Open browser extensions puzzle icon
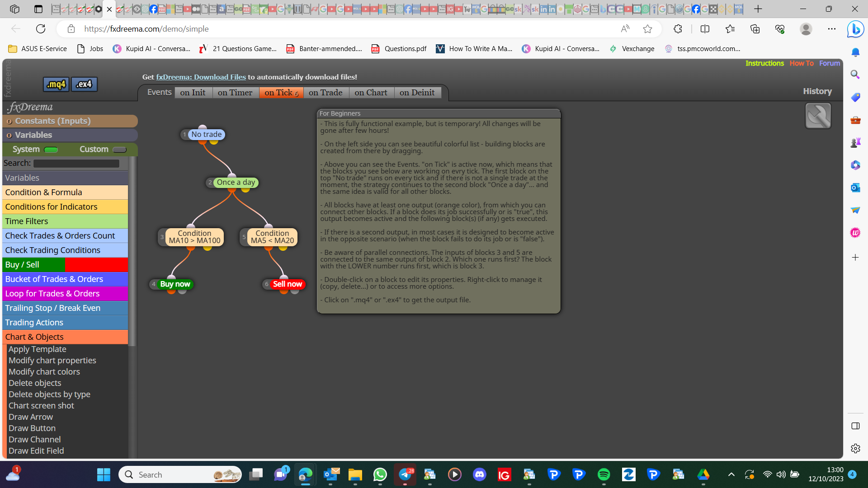The image size is (868, 488). point(678,29)
